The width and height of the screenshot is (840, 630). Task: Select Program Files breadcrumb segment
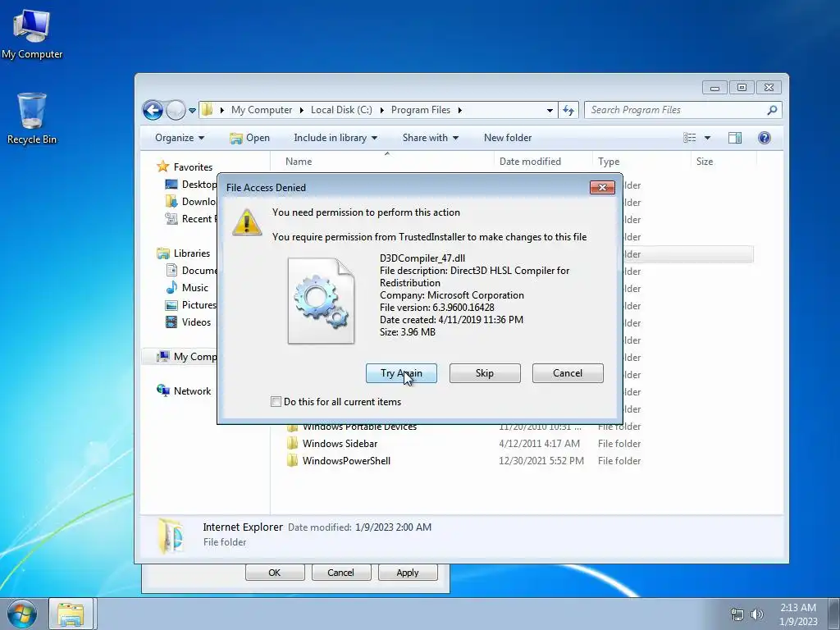tap(421, 110)
